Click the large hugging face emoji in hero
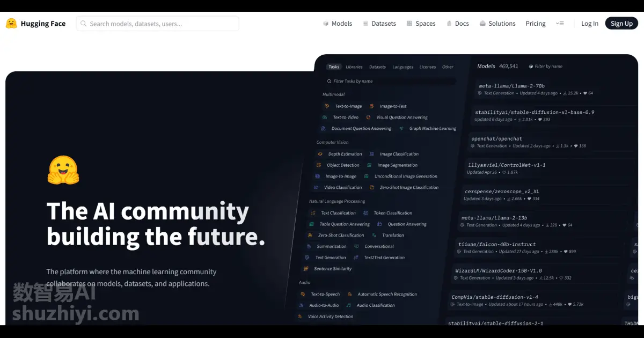The height and width of the screenshot is (338, 644). click(x=63, y=170)
